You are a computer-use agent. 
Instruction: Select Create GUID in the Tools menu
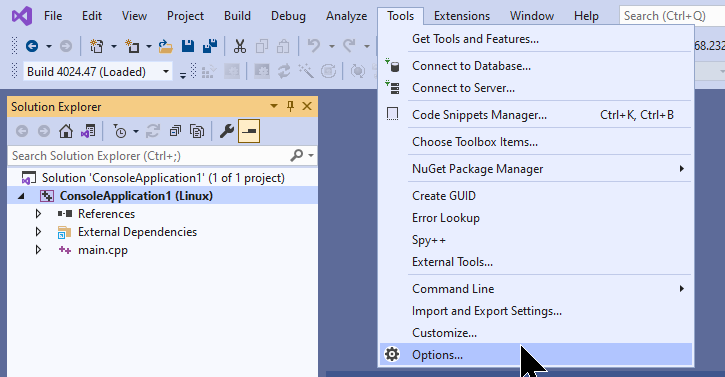[535, 196]
